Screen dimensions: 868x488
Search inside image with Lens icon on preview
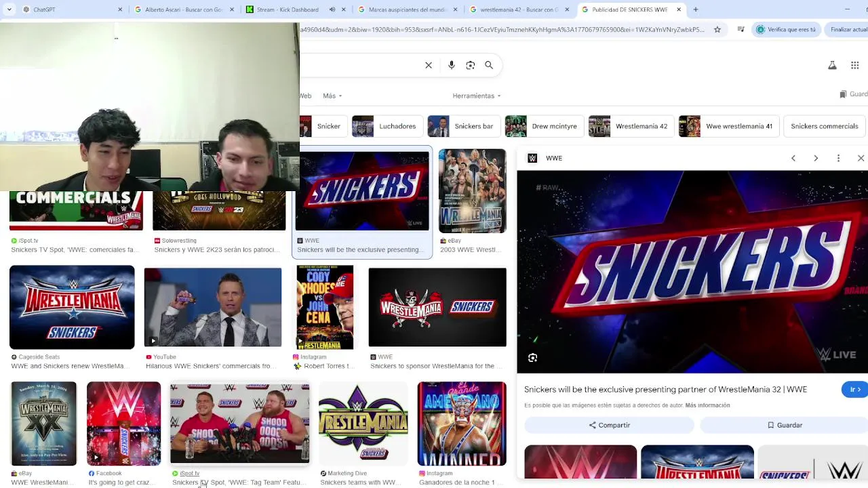[533, 358]
